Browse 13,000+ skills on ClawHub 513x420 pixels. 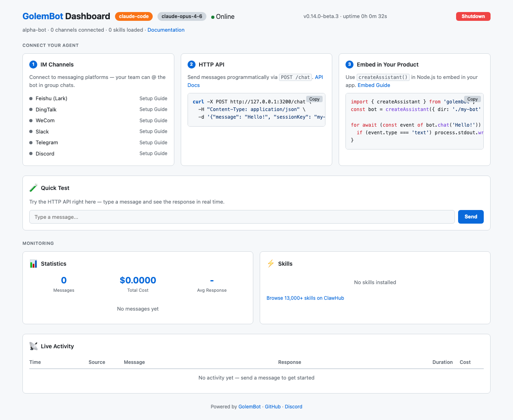pyautogui.click(x=305, y=298)
